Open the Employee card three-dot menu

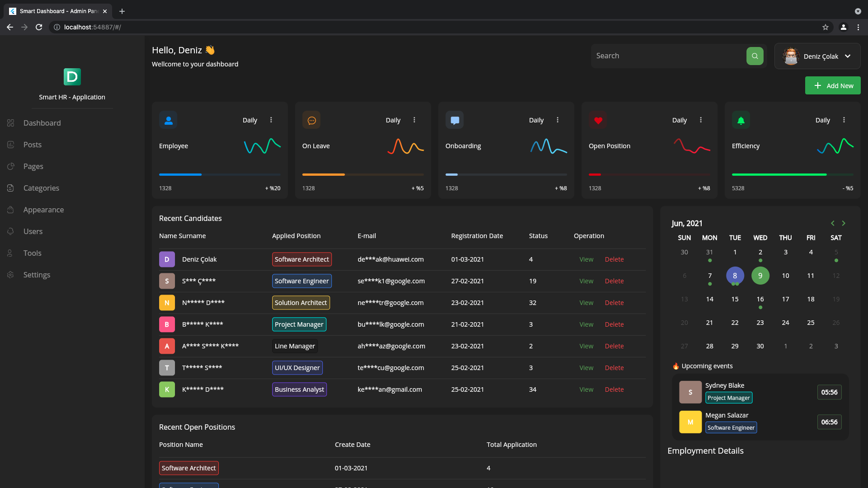271,120
